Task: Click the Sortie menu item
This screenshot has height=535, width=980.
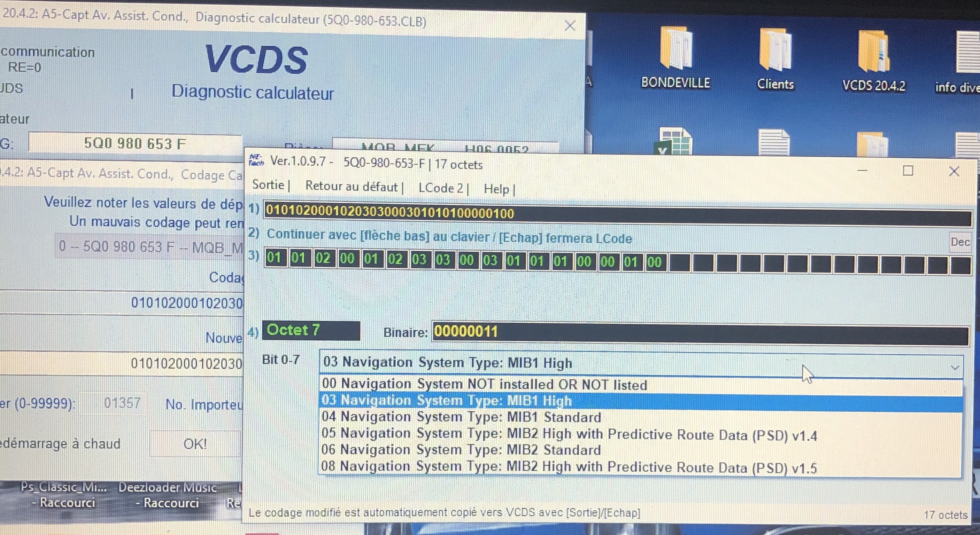Action: (268, 185)
